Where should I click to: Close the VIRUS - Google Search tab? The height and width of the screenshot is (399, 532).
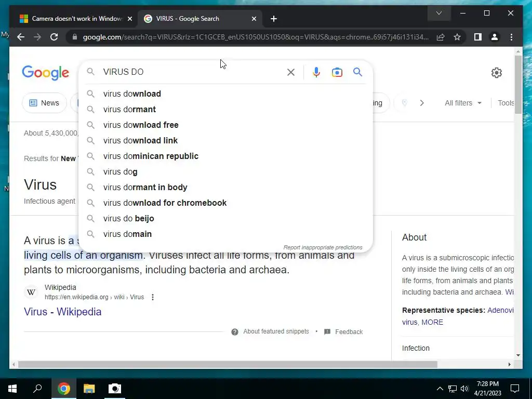coord(254,19)
